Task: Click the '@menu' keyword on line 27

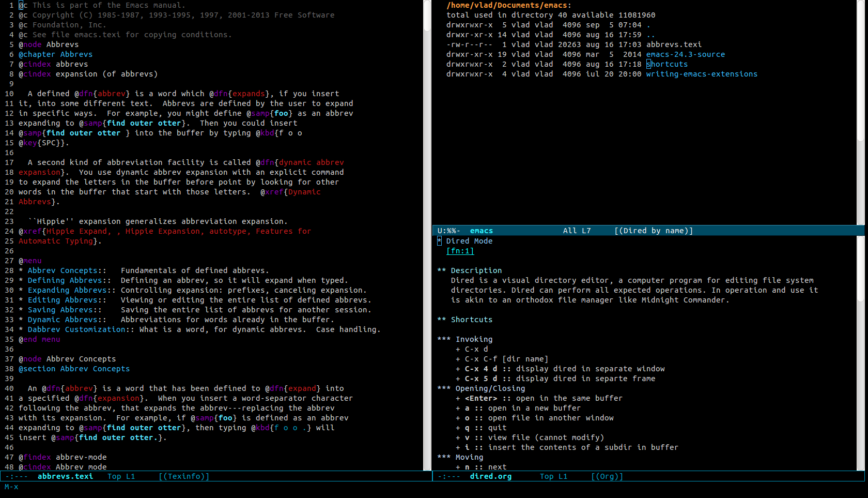Action: click(x=30, y=261)
